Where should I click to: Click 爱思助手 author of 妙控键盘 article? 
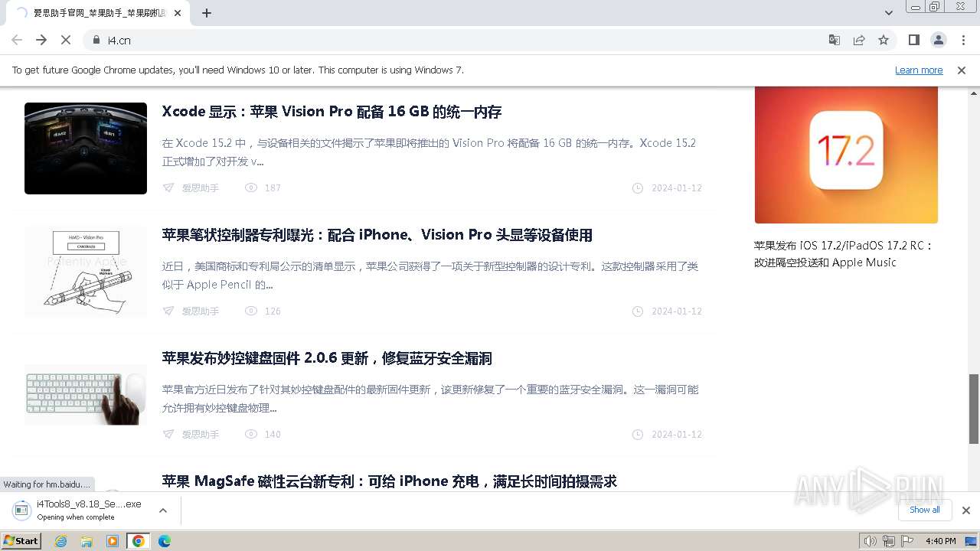(200, 435)
